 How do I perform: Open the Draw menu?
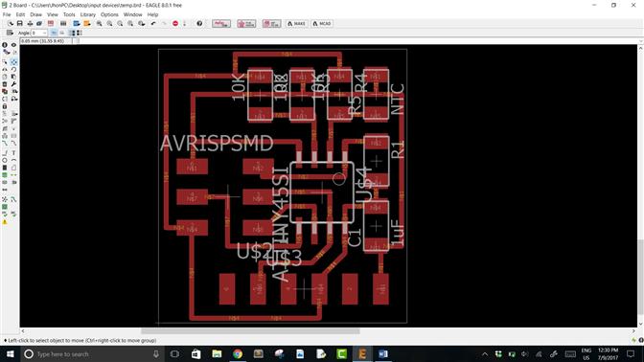pos(35,14)
